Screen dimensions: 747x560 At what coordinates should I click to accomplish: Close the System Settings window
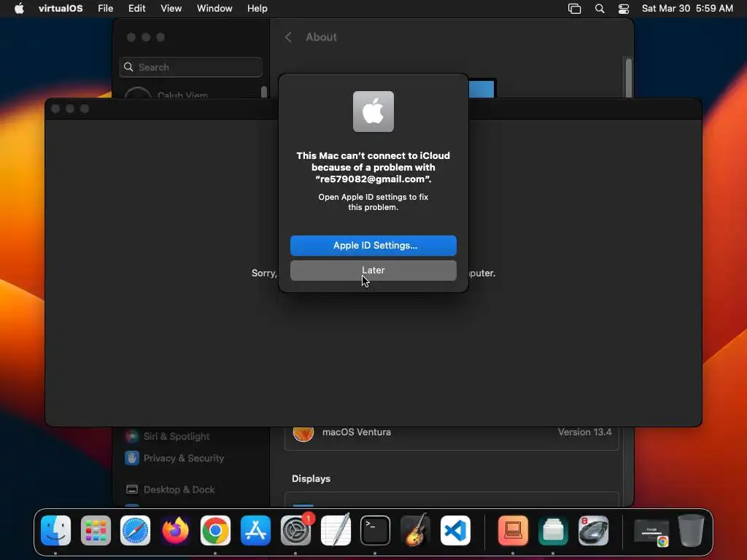pyautogui.click(x=131, y=37)
